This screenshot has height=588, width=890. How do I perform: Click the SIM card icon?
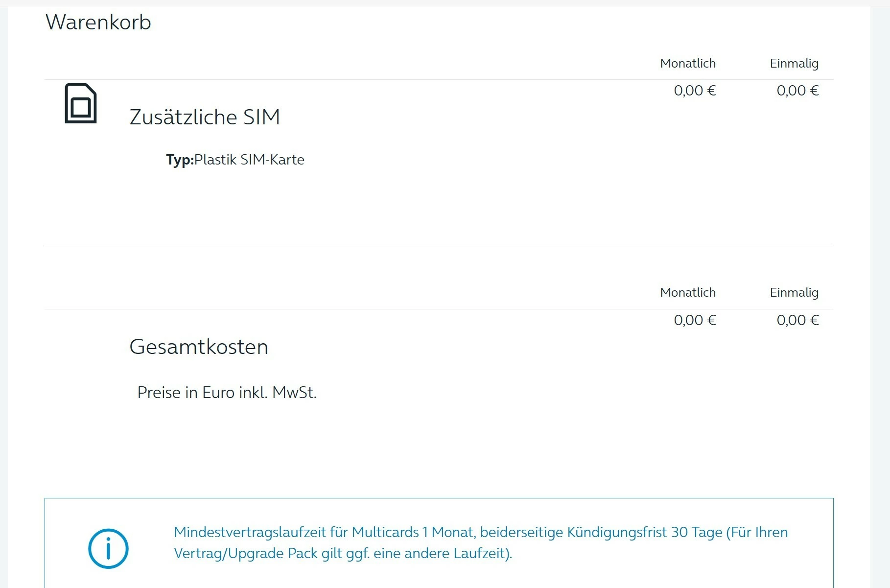coord(81,103)
